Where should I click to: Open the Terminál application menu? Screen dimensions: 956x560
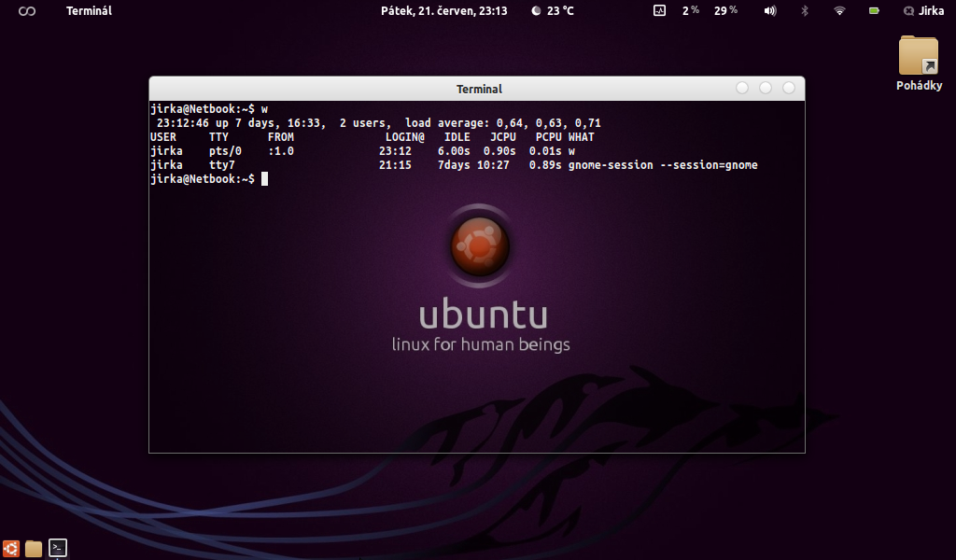tap(89, 11)
